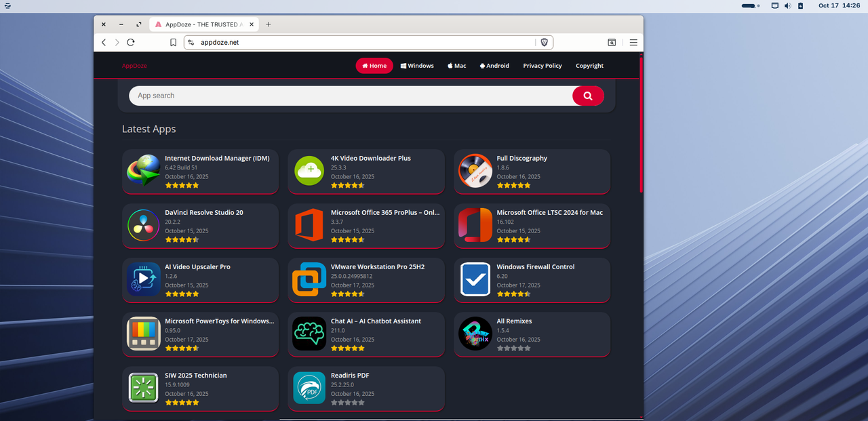The width and height of the screenshot is (868, 421).
Task: Open the Windows Firewall Control checkmark icon
Action: coord(475,279)
